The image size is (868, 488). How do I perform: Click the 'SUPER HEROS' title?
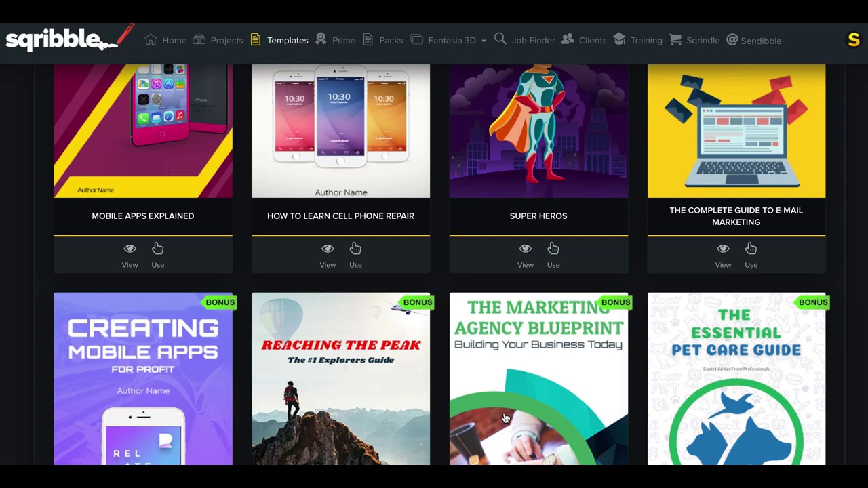pos(538,216)
